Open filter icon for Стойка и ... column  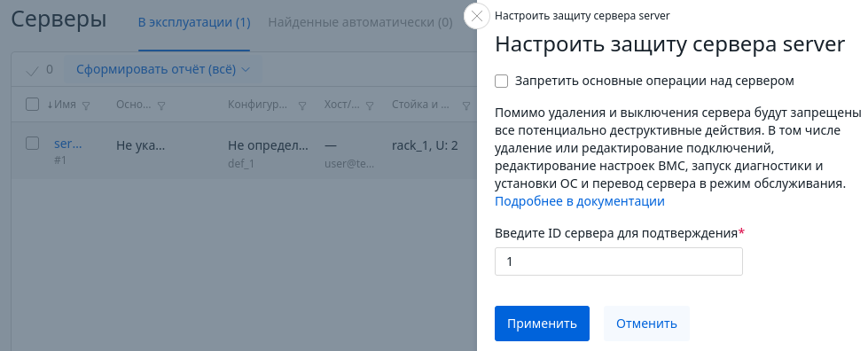(466, 105)
